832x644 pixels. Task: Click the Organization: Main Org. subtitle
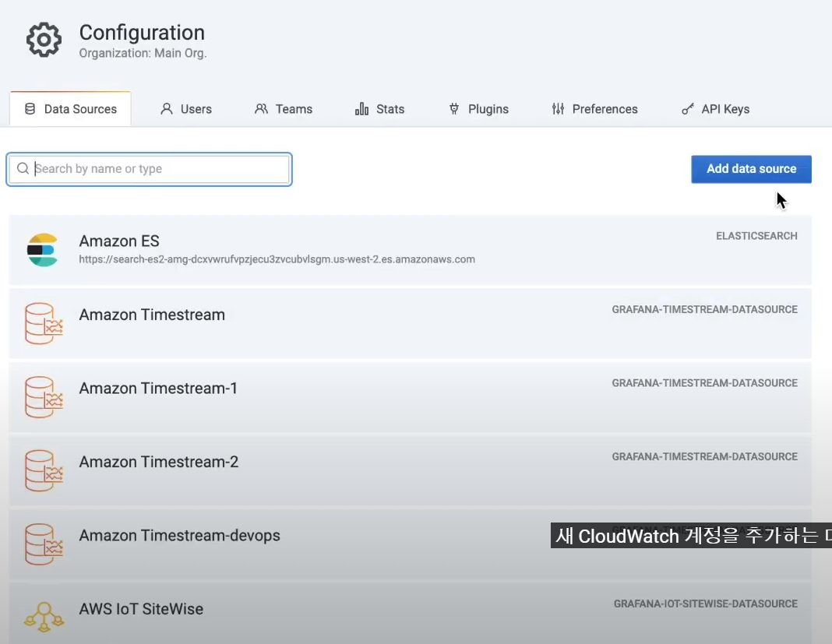tap(143, 54)
